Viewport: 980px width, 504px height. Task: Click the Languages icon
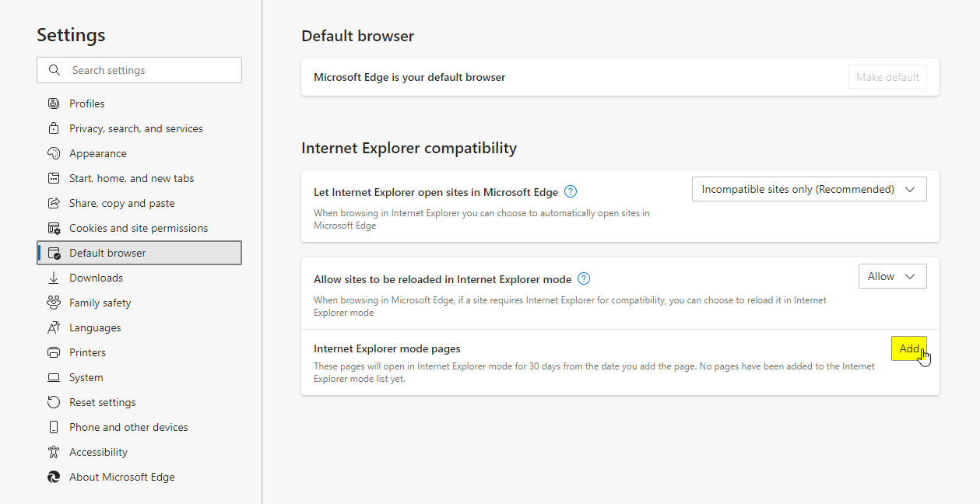pyautogui.click(x=54, y=327)
